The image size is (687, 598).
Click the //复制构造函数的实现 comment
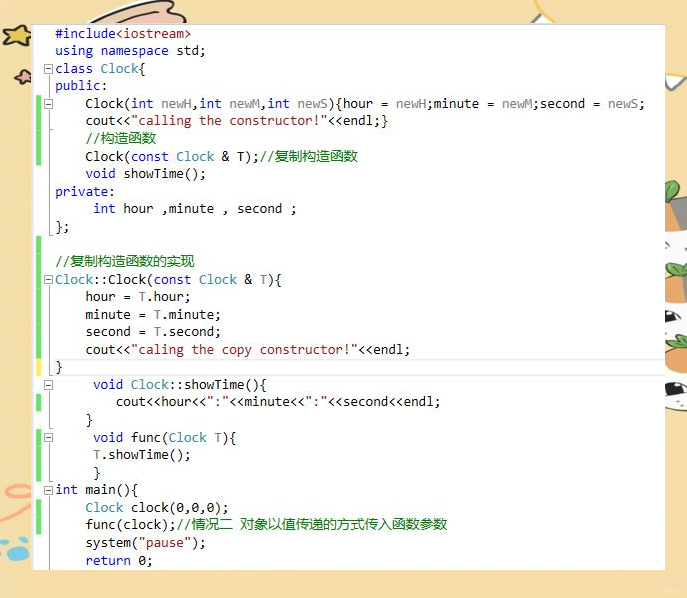click(x=124, y=262)
